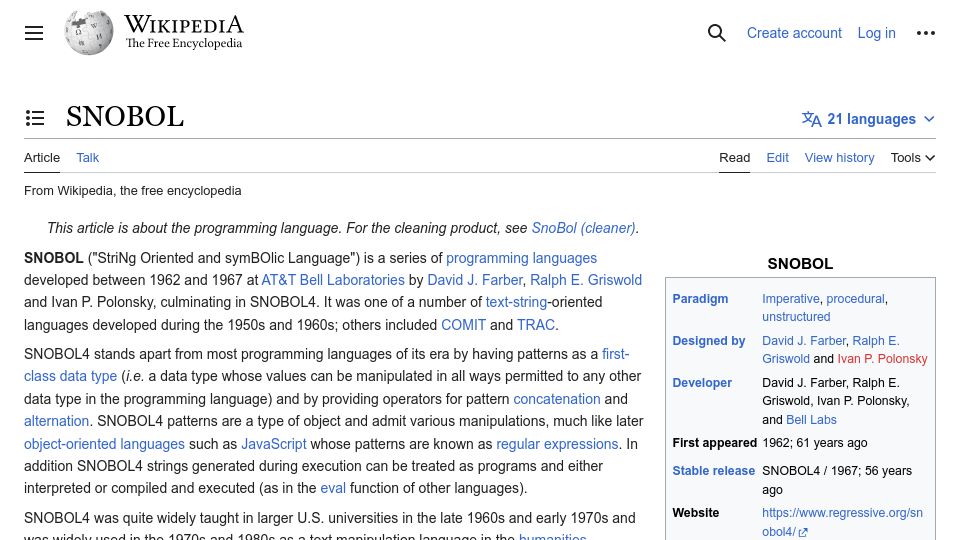Viewport: 960px width, 540px height.
Task: Open the unstructured link in infobox
Action: 796,317
